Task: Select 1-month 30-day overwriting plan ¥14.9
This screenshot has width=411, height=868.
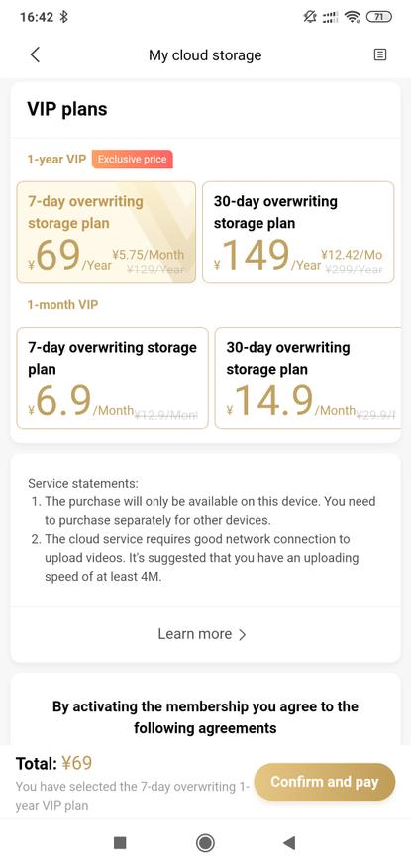Action: 308,379
